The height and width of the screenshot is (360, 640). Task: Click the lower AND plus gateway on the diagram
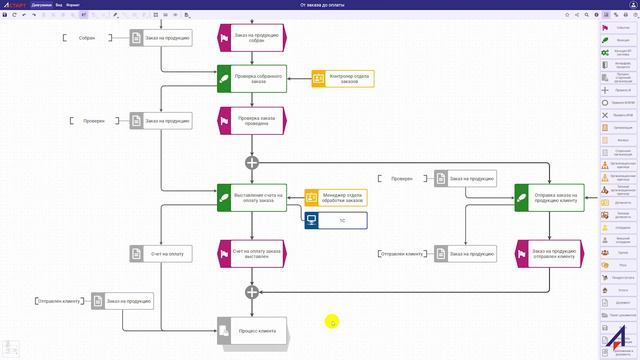[x=252, y=292]
